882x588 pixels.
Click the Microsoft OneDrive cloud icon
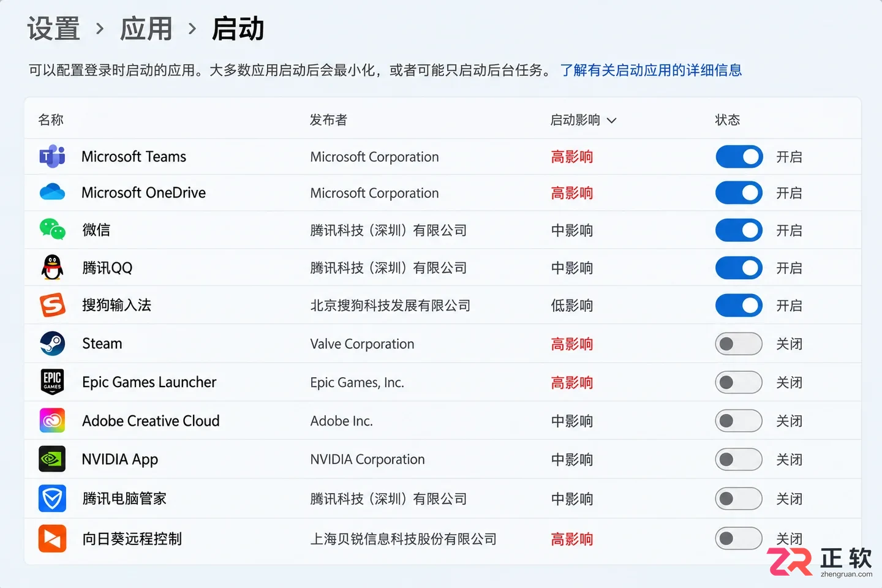(52, 192)
